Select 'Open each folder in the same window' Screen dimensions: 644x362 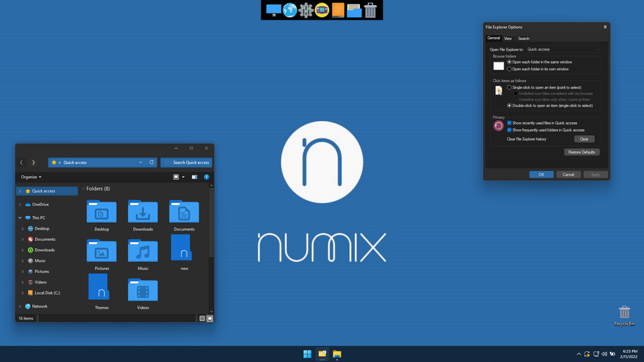(509, 62)
